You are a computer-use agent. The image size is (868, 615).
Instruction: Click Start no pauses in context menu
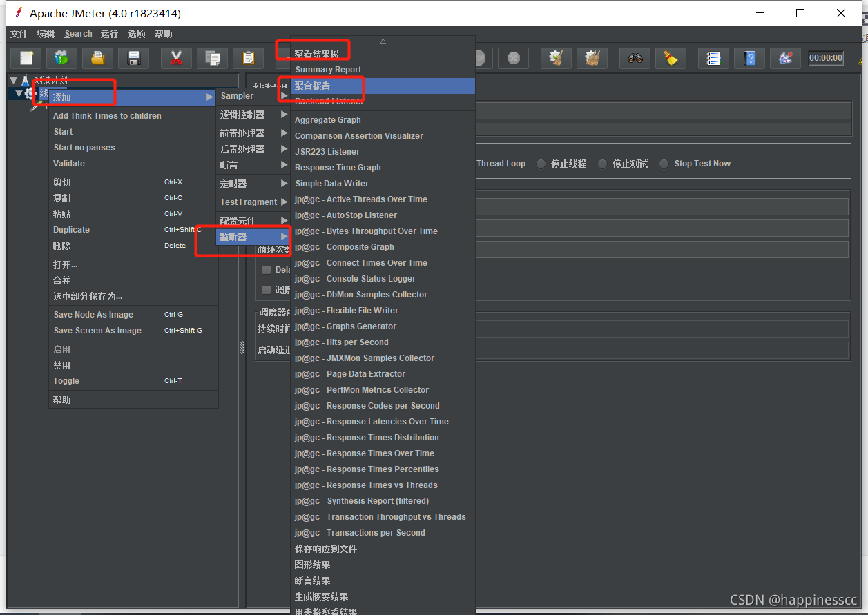pos(133,148)
